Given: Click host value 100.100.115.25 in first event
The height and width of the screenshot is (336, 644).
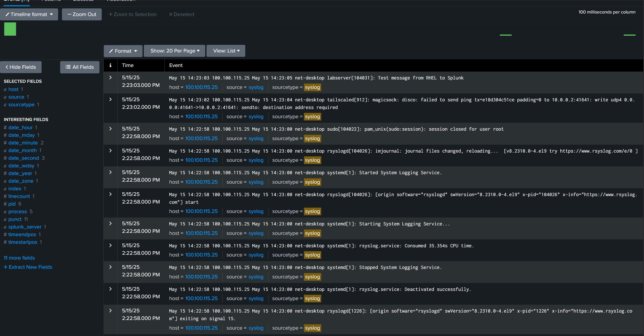Looking at the screenshot, I should coord(201,87).
